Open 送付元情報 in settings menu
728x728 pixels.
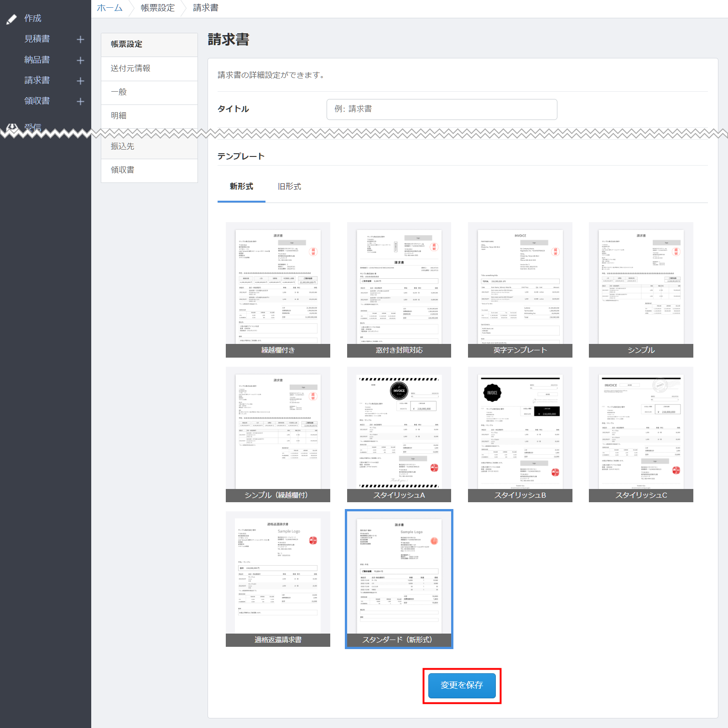[149, 68]
